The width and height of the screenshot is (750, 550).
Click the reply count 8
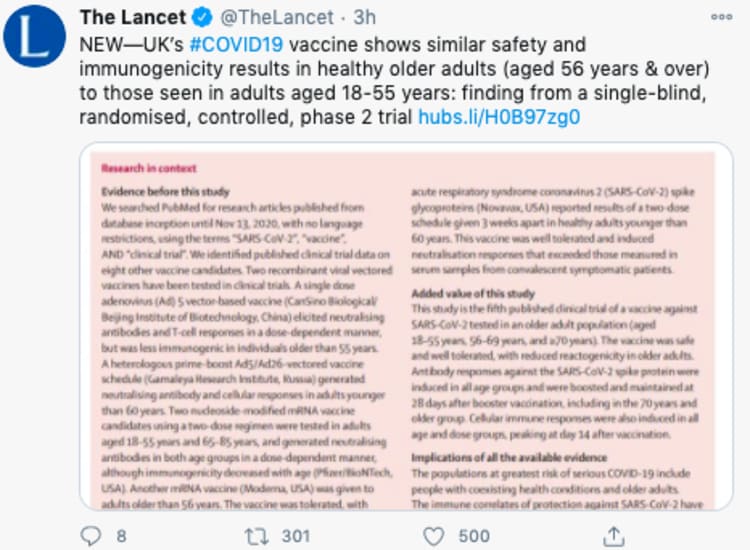(x=121, y=536)
